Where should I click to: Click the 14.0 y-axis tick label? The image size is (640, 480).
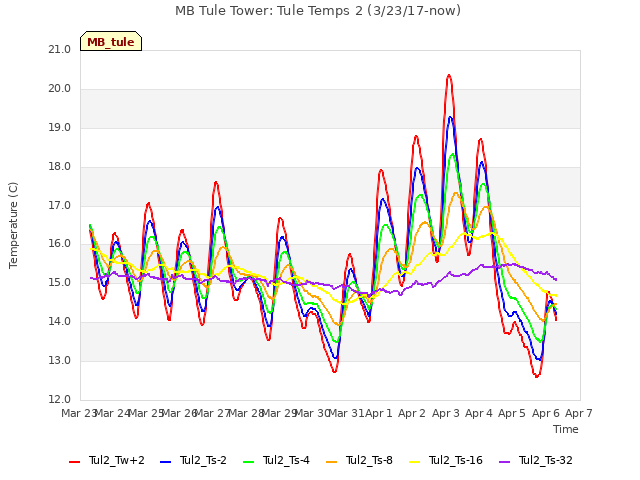point(60,322)
